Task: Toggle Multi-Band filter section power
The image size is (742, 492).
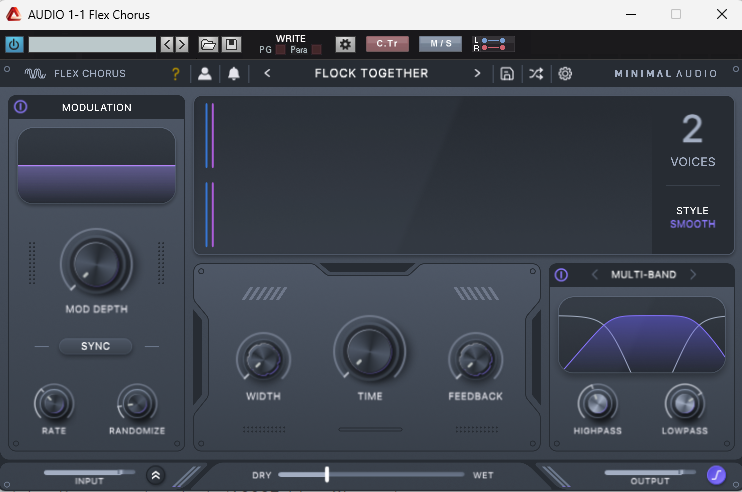Action: [561, 274]
